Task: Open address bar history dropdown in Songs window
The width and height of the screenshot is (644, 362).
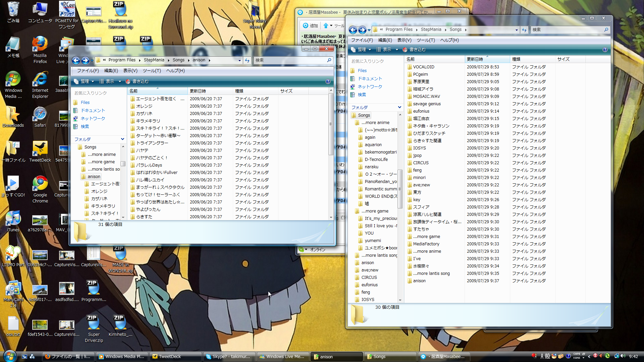Action: tap(517, 30)
